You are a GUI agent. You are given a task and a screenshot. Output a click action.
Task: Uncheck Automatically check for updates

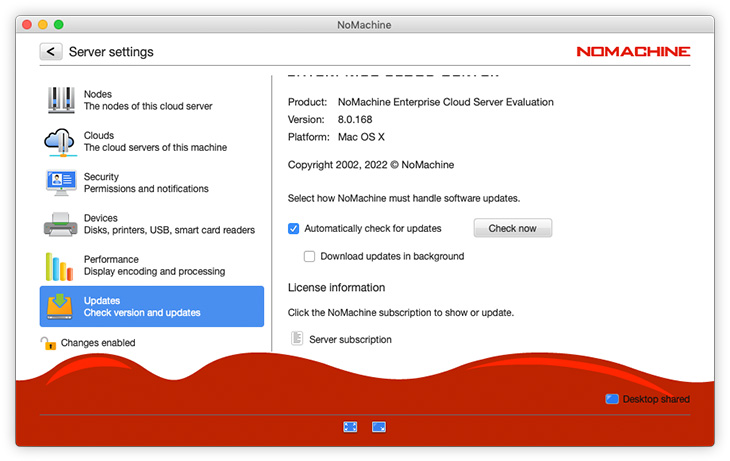pos(294,228)
